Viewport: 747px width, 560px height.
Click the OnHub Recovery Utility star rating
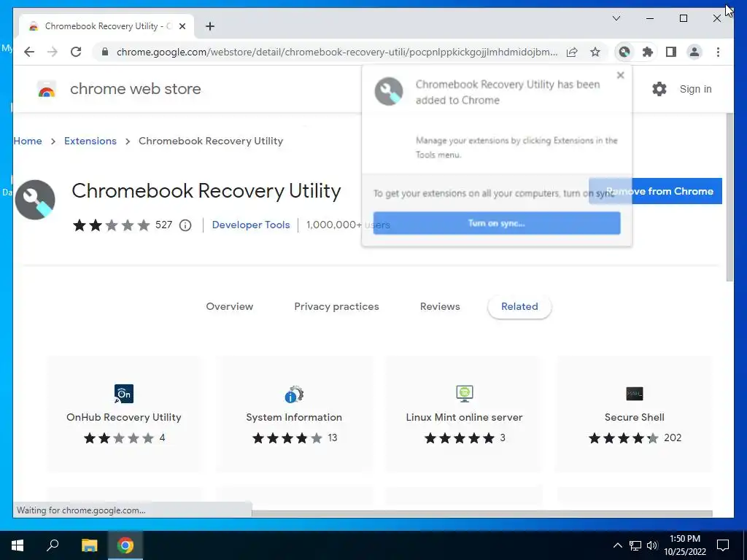pos(119,438)
